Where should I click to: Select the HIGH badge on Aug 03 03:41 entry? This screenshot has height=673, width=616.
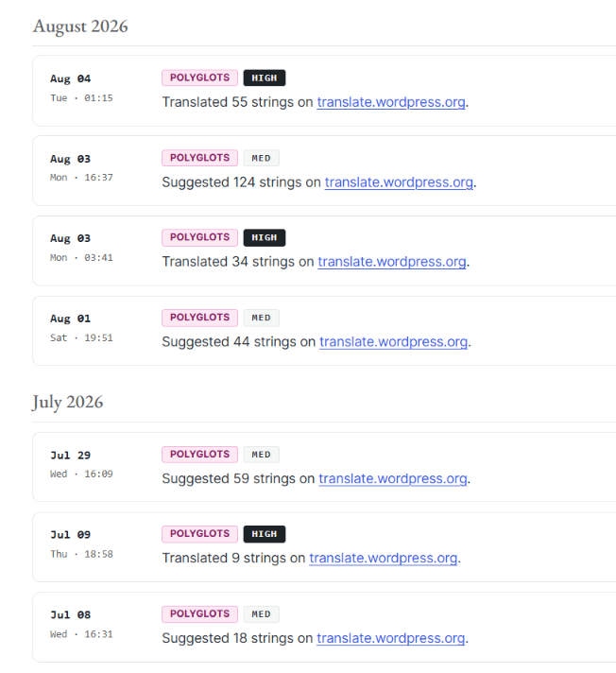tap(265, 237)
